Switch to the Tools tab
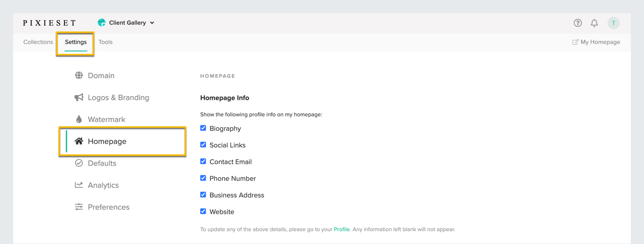Image resolution: width=644 pixels, height=244 pixels. click(x=106, y=42)
